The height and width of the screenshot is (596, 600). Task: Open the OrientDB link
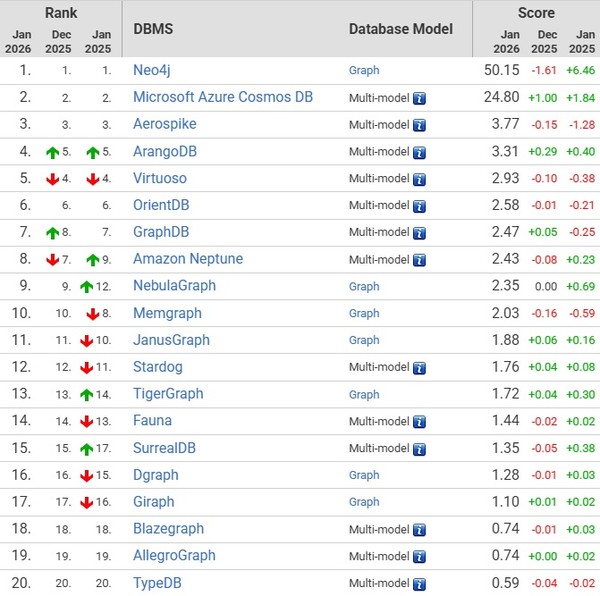(x=161, y=205)
